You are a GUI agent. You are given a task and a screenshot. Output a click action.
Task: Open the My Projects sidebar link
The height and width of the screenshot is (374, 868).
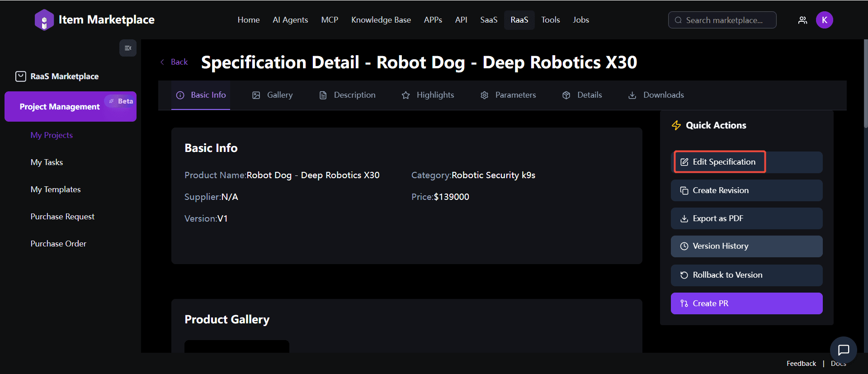(x=52, y=135)
